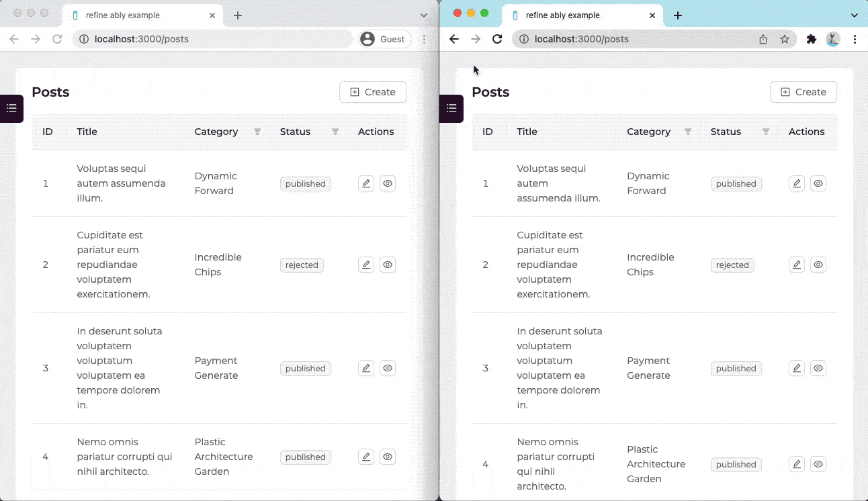This screenshot has height=501, width=868.
Task: Show post 2 via eye icon in left window
Action: pyautogui.click(x=388, y=265)
